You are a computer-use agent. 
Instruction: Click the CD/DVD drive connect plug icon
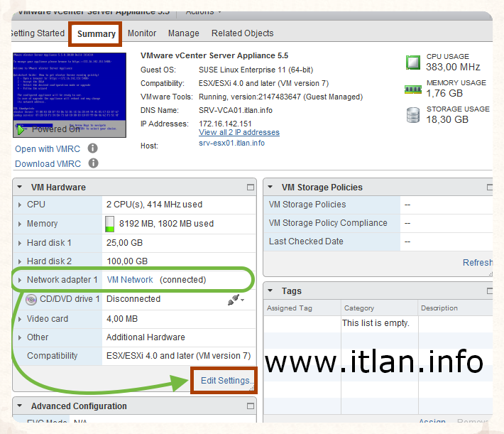[233, 300]
